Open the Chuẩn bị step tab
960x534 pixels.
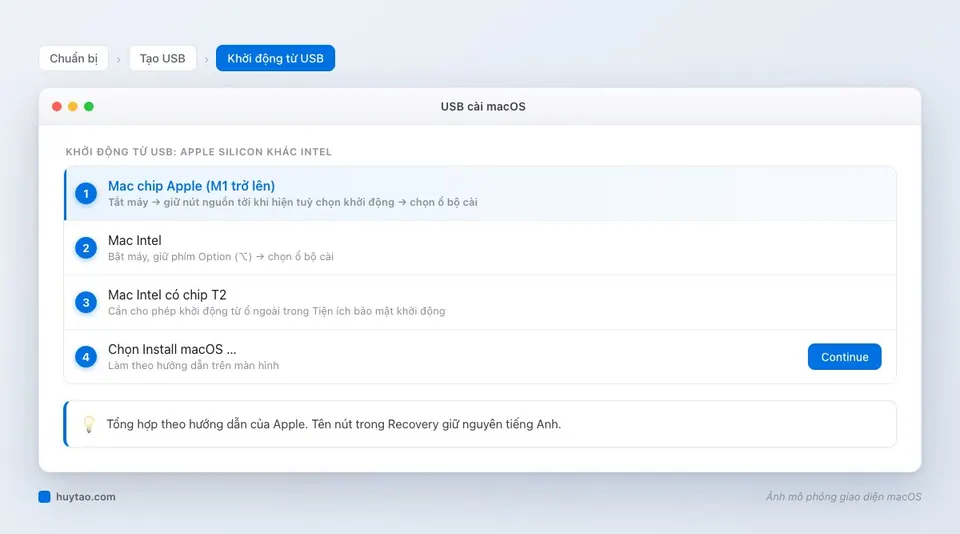pyautogui.click(x=73, y=58)
